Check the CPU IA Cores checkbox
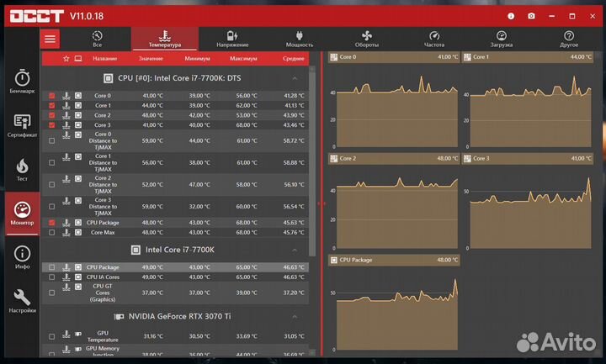Image resolution: width=606 pixels, height=364 pixels. tap(52, 277)
